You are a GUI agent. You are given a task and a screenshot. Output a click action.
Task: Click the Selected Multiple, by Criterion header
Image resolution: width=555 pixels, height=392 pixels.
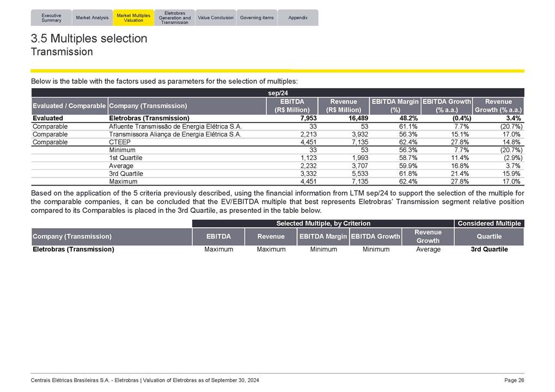tap(323, 223)
